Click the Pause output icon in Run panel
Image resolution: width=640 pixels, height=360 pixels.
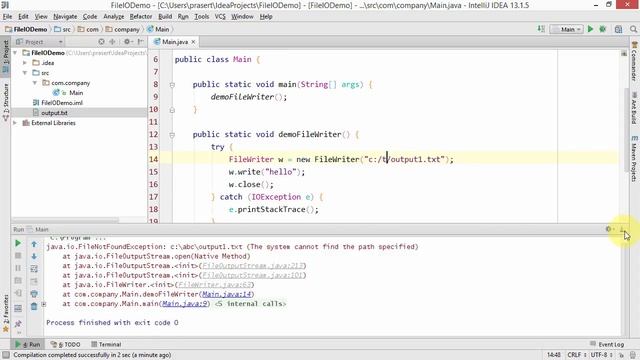coord(18,268)
